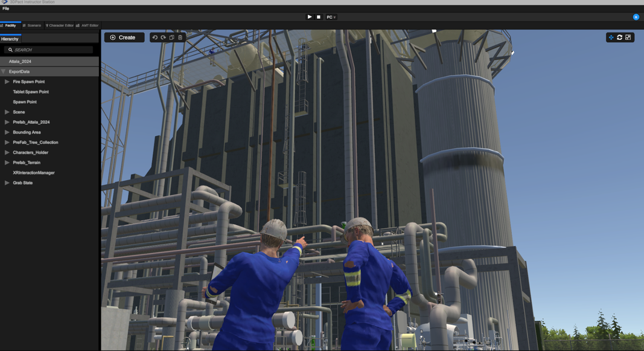Select the Rotate gizmo tool

click(x=619, y=37)
